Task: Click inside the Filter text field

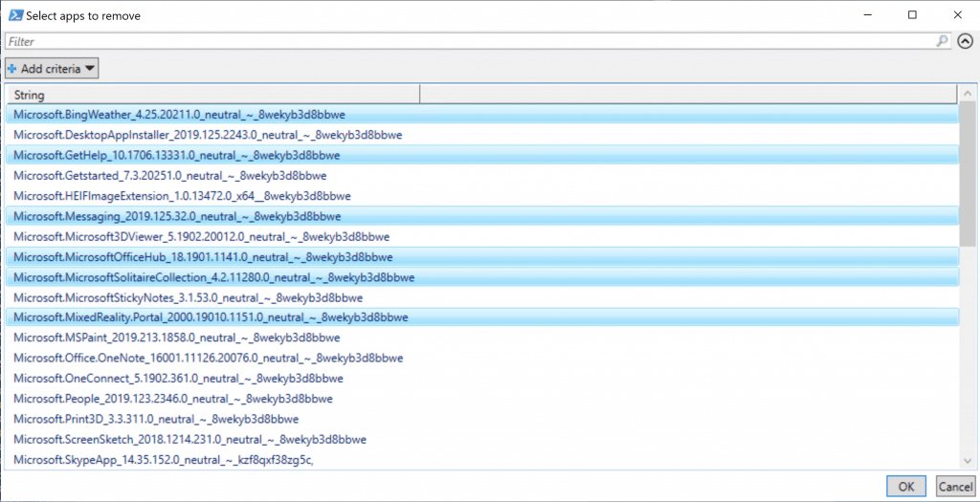Action: [469, 42]
